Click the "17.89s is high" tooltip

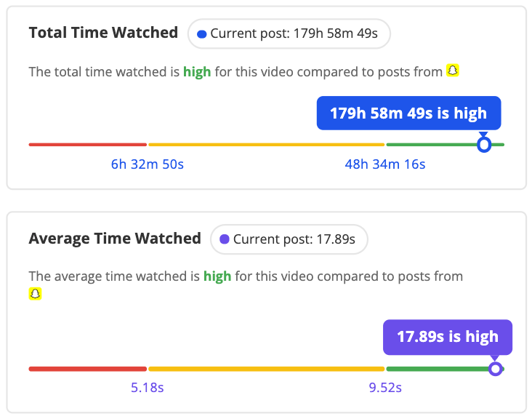(447, 337)
